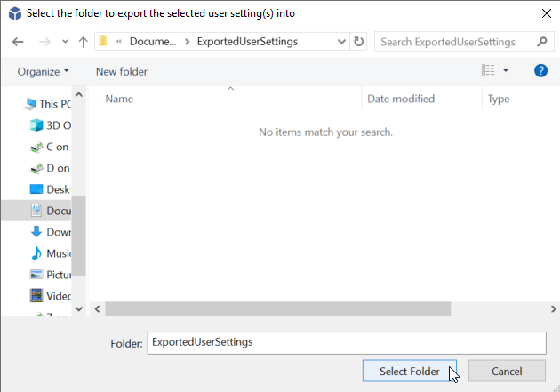Click the Forward navigation arrow
560x392 pixels.
pyautogui.click(x=44, y=42)
